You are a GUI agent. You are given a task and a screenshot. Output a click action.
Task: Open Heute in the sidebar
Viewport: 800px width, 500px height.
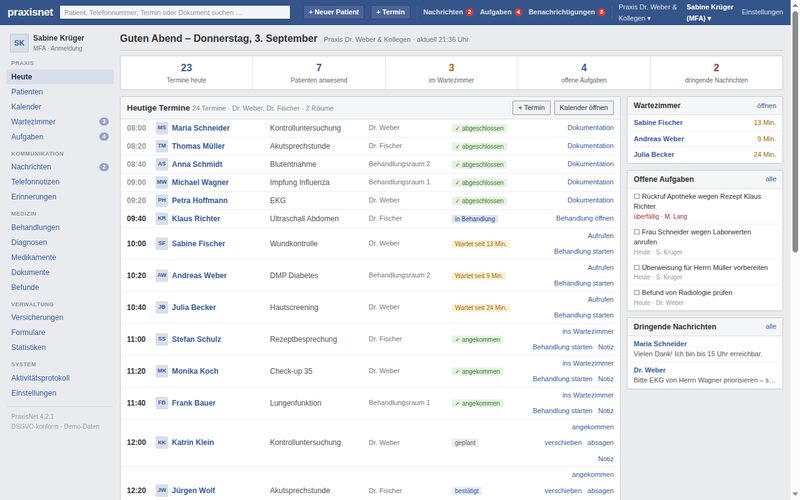pyautogui.click(x=60, y=77)
